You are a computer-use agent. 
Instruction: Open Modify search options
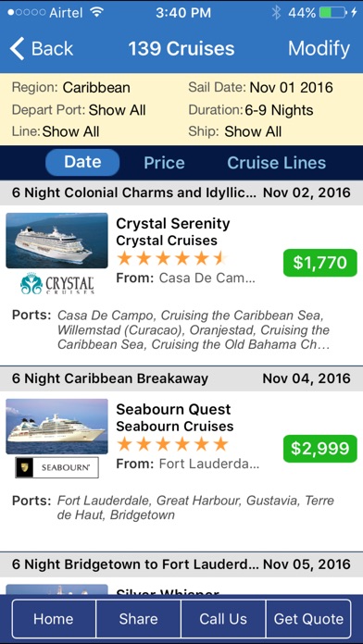pyautogui.click(x=319, y=48)
